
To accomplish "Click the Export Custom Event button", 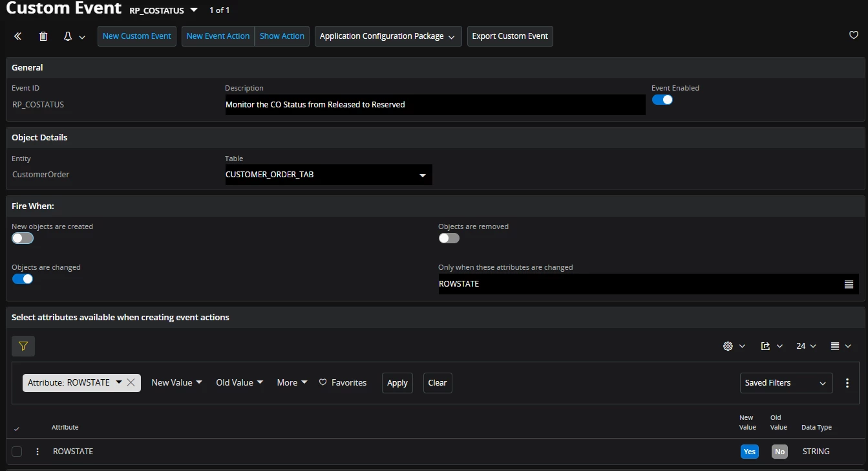I will tap(510, 36).
